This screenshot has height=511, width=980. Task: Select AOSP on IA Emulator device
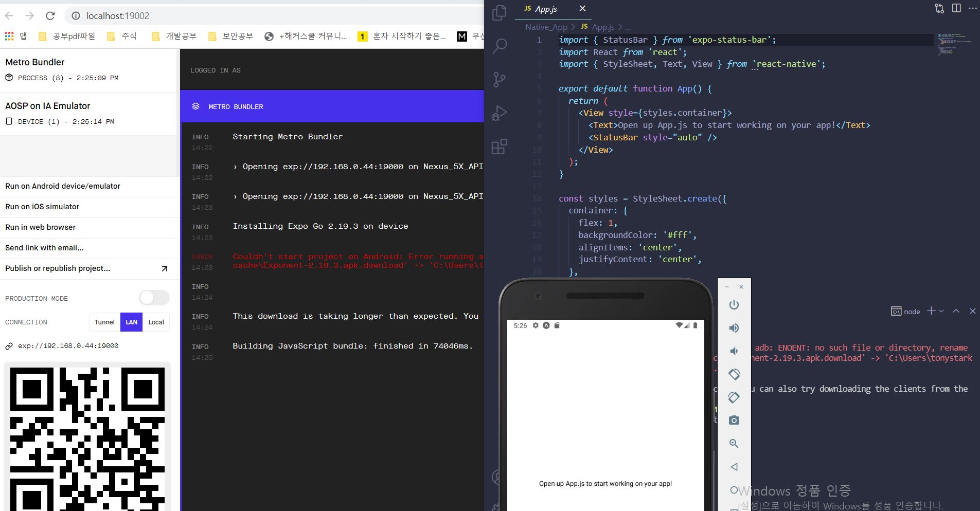point(88,114)
